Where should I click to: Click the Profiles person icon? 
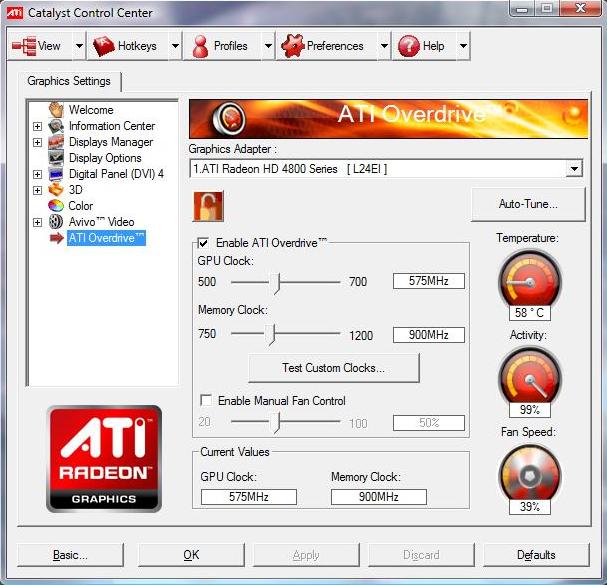(200, 46)
